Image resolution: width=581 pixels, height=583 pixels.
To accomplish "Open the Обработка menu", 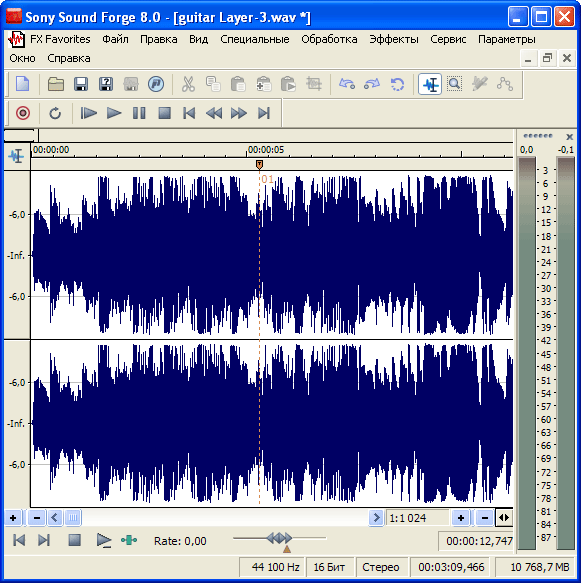I will coord(329,39).
